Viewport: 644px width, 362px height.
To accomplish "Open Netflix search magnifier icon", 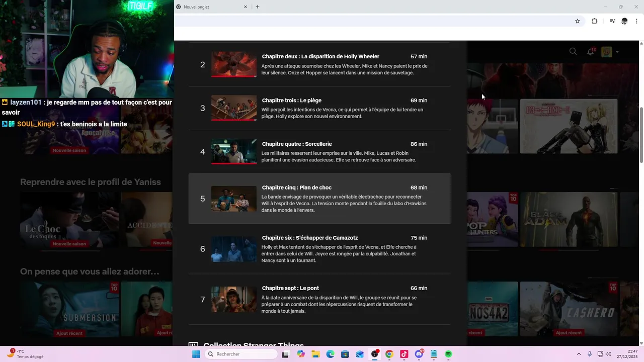I will tap(573, 51).
